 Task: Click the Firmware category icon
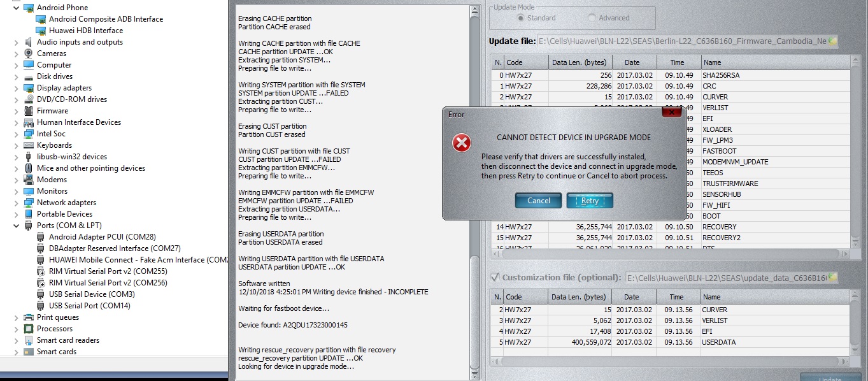tap(29, 111)
